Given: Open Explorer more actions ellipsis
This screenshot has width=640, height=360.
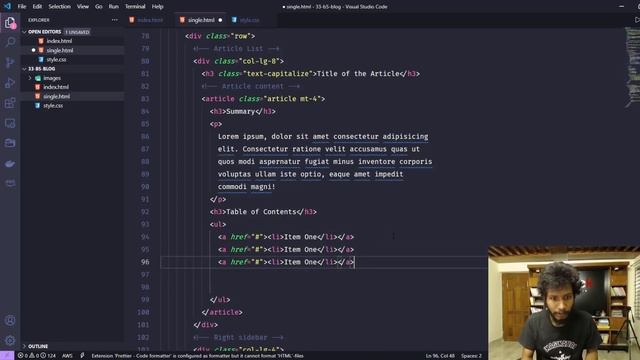Looking at the screenshot, I should click(115, 20).
